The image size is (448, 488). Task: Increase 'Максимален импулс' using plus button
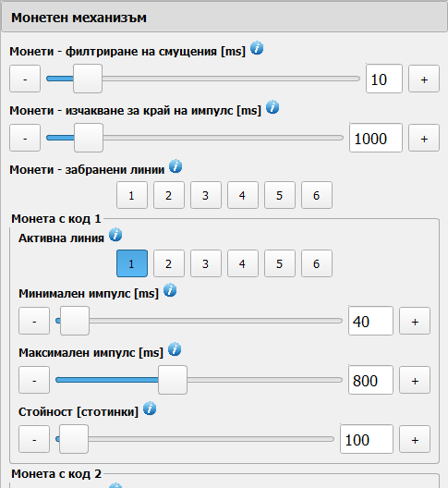415,380
